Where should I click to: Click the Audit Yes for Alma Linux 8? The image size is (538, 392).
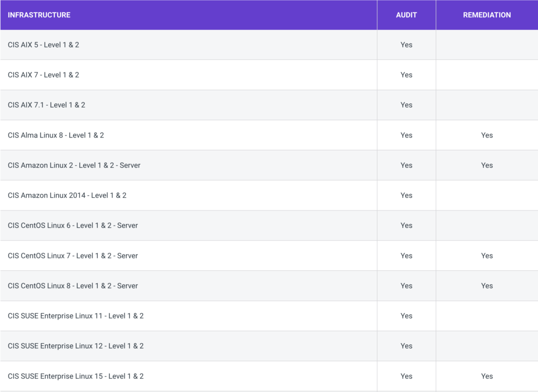point(406,135)
